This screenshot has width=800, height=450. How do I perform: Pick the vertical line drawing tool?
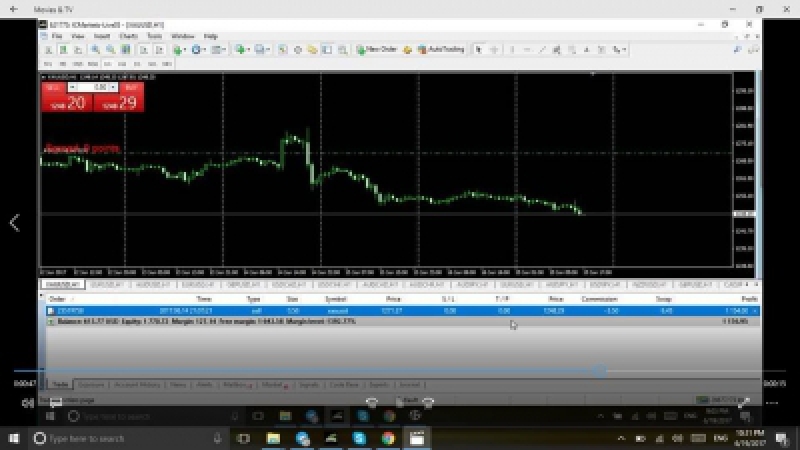click(x=512, y=50)
